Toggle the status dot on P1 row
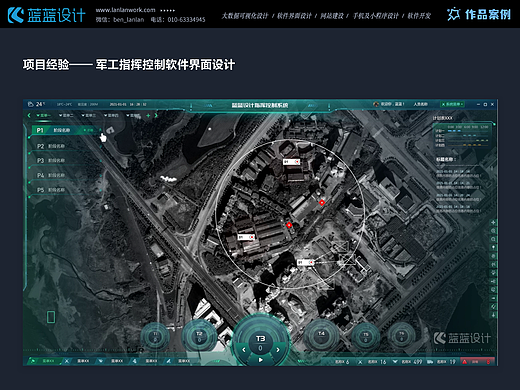This screenshot has width=520, height=390. click(85, 130)
